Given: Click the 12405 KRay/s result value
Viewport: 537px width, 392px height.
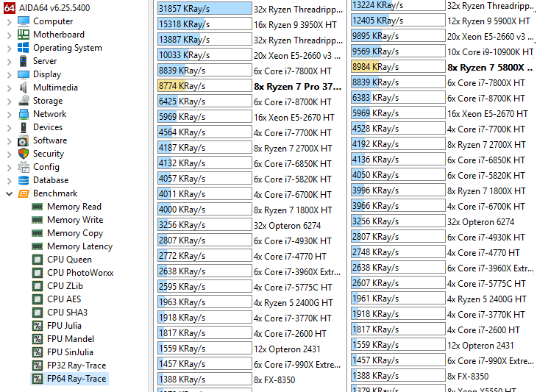Looking at the screenshot, I should pos(378,21).
